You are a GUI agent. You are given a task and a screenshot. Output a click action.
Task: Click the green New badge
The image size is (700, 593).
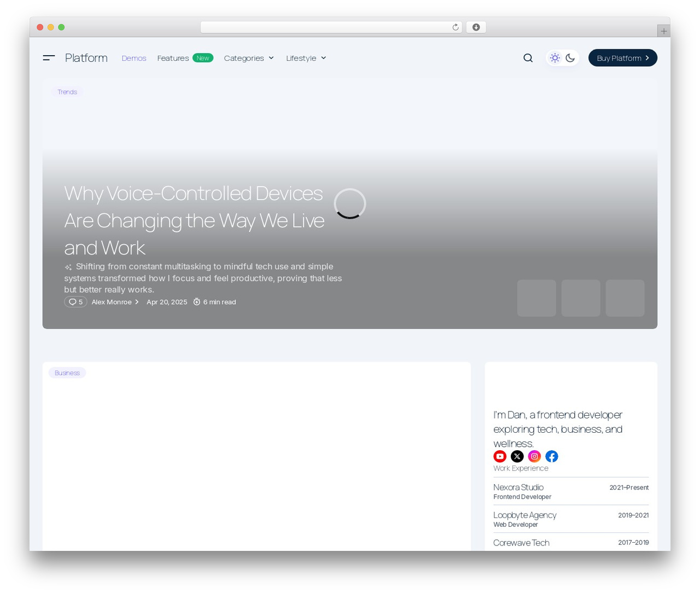pyautogui.click(x=203, y=58)
